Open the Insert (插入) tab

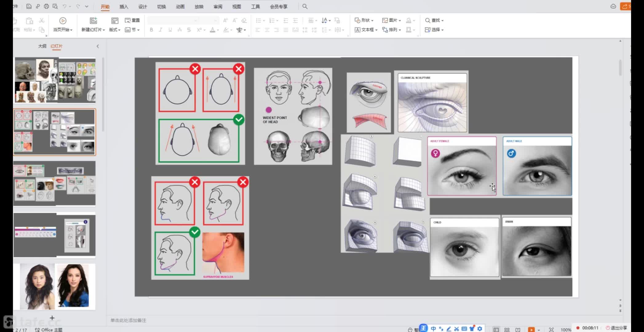pyautogui.click(x=124, y=6)
